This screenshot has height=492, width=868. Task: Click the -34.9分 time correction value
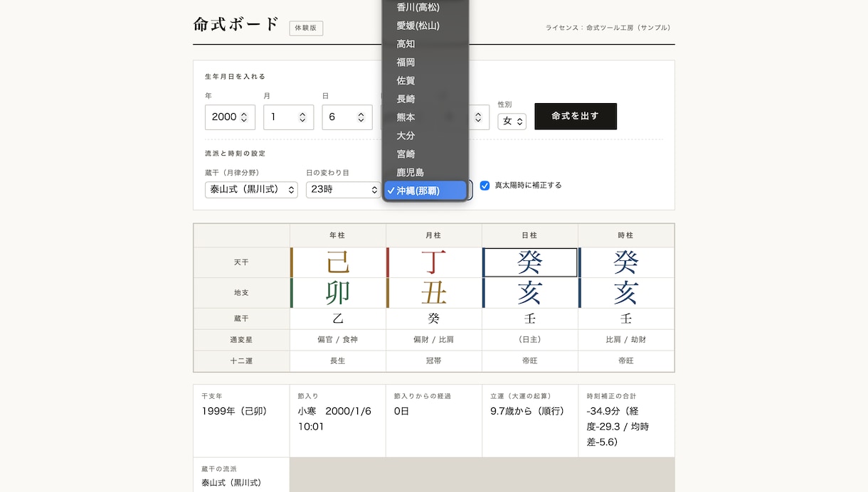[x=618, y=427]
